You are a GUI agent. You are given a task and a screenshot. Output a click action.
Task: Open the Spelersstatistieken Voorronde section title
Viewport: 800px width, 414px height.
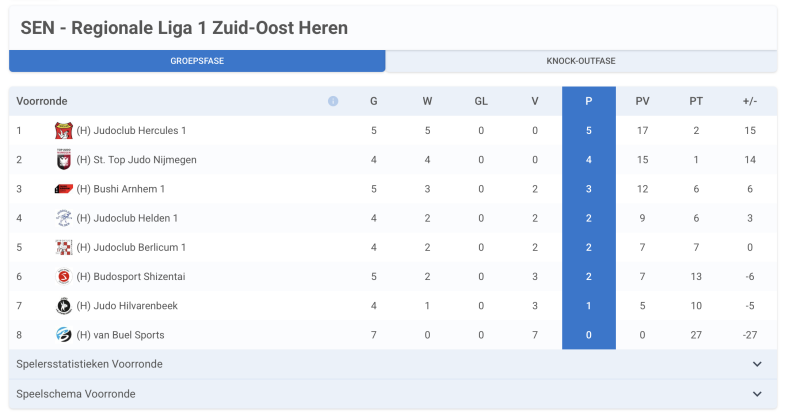pyautogui.click(x=89, y=364)
